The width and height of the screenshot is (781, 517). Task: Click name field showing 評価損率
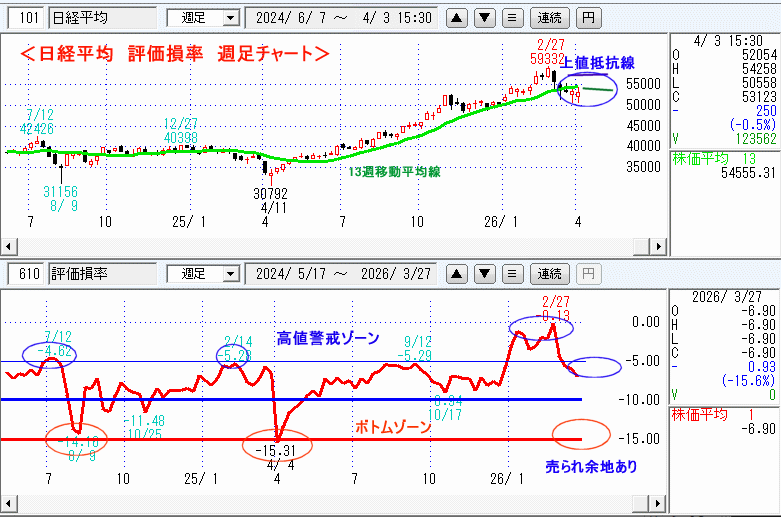coord(103,274)
